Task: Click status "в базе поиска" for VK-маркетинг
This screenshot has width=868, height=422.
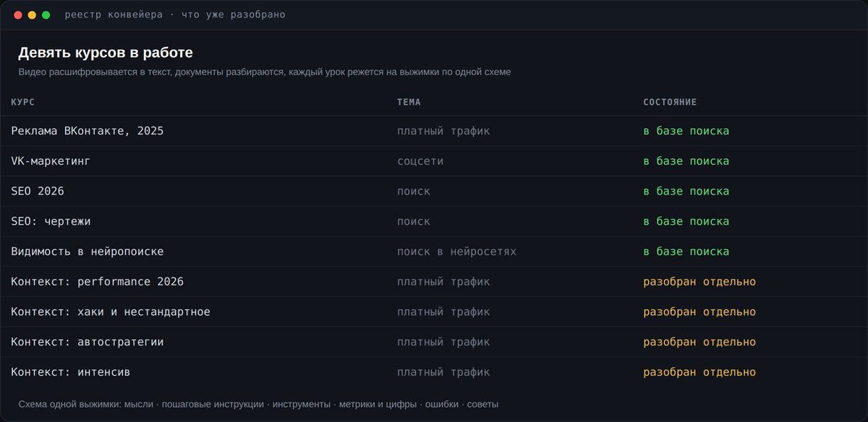Action: [686, 161]
